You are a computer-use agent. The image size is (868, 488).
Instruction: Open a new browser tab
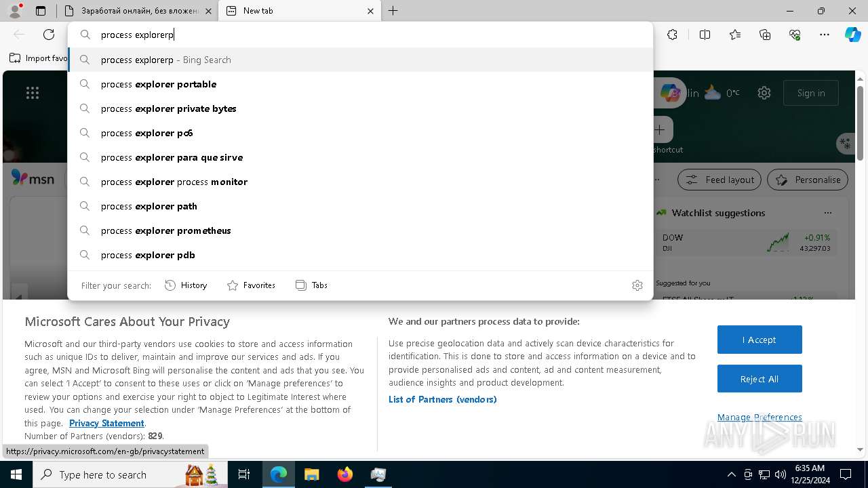[393, 11]
